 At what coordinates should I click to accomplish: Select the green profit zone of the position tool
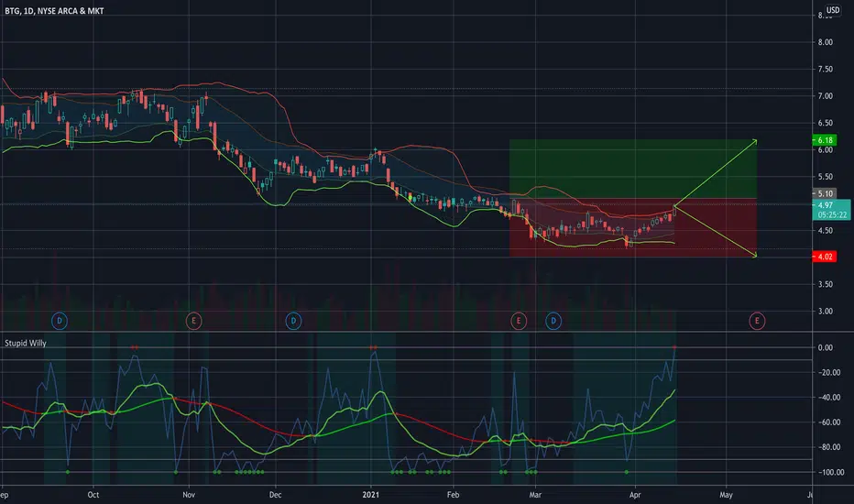(633, 169)
